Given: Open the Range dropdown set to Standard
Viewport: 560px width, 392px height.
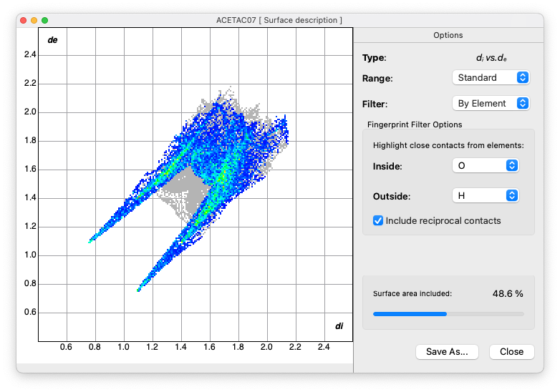Looking at the screenshot, I should tap(491, 77).
